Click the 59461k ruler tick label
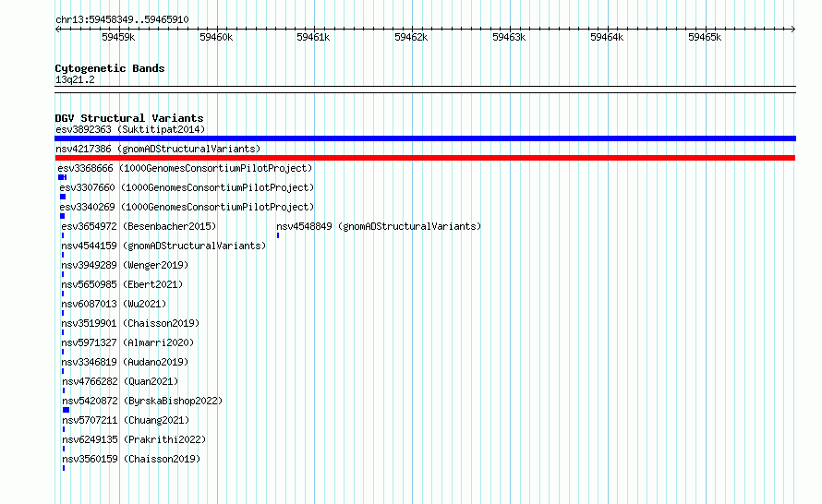Viewport: 822px width, 504px height. [313, 37]
